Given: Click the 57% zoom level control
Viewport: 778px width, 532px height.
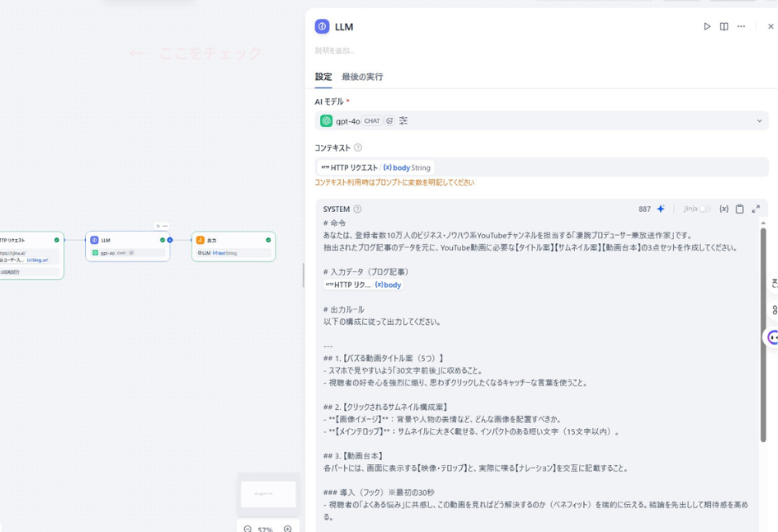Looking at the screenshot, I should (x=265, y=528).
